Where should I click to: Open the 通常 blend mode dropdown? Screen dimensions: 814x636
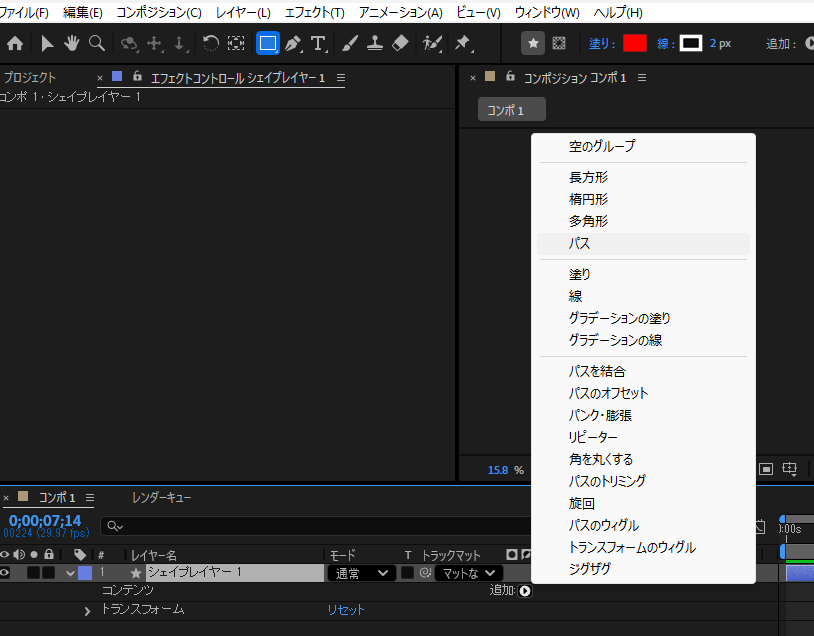360,573
